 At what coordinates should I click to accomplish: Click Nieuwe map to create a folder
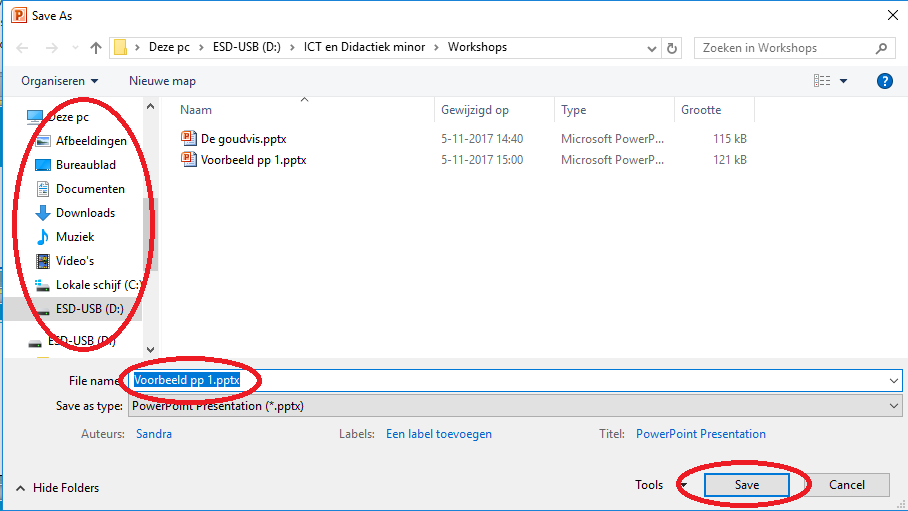coord(162,81)
